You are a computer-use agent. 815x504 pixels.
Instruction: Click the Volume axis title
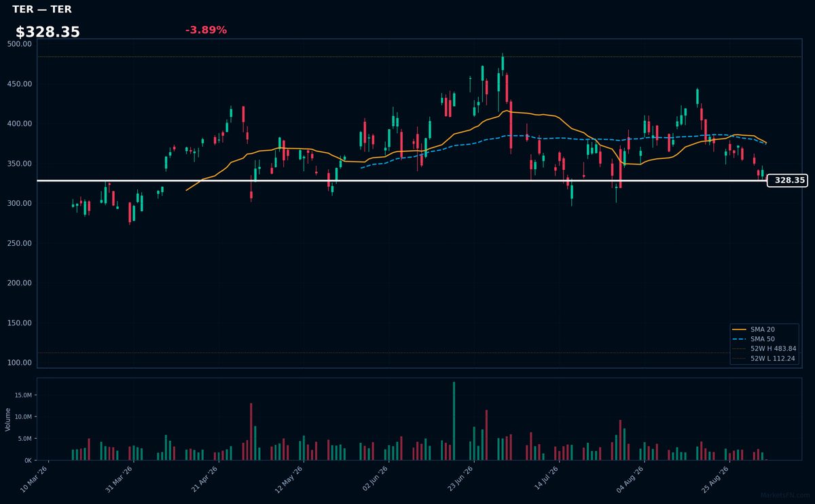pos(8,419)
